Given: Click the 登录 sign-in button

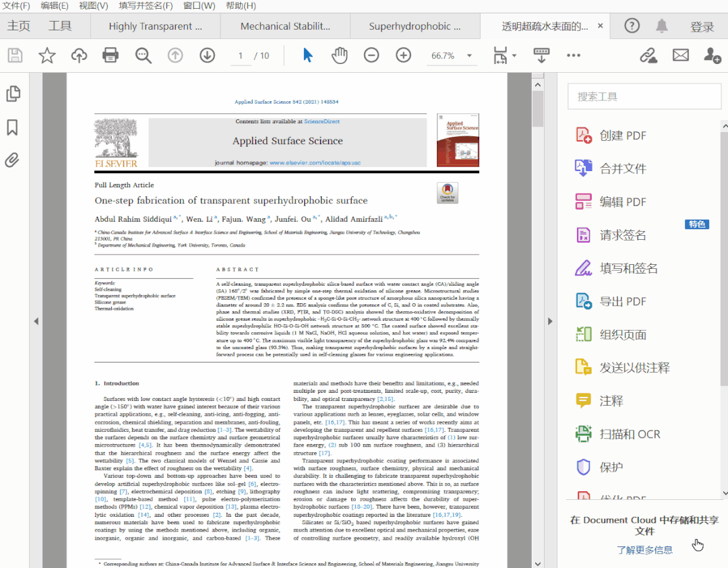Looking at the screenshot, I should [x=702, y=26].
